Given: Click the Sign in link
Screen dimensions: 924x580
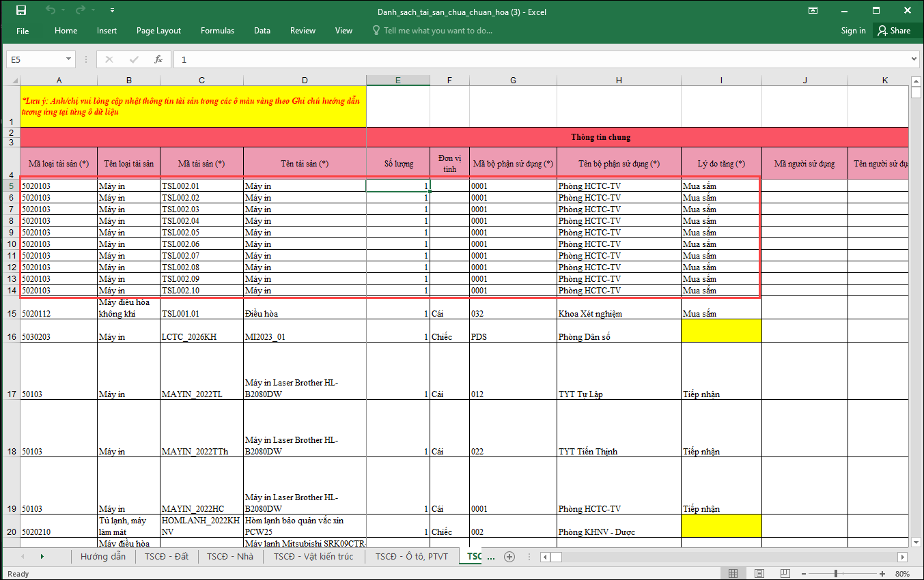Looking at the screenshot, I should pyautogui.click(x=853, y=31).
